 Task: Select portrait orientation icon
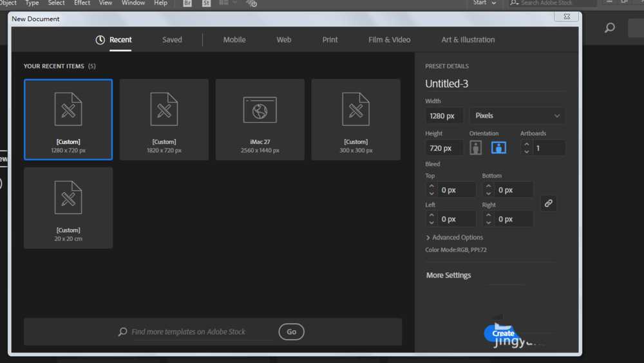(476, 148)
